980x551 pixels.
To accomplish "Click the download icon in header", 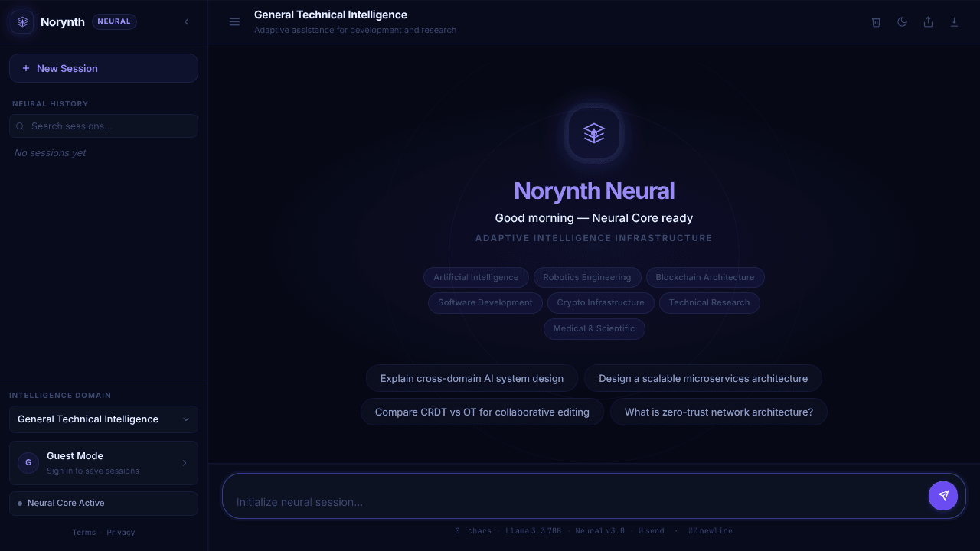I will [x=954, y=22].
